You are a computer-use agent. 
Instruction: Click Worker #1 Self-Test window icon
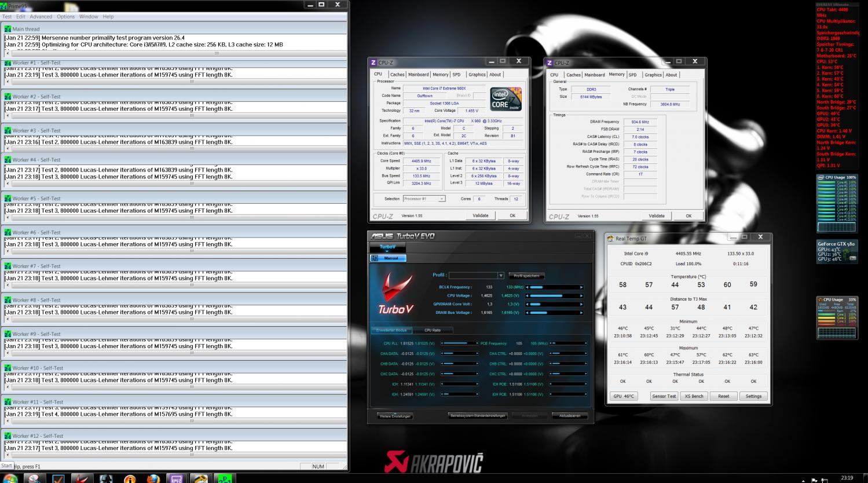click(8, 63)
